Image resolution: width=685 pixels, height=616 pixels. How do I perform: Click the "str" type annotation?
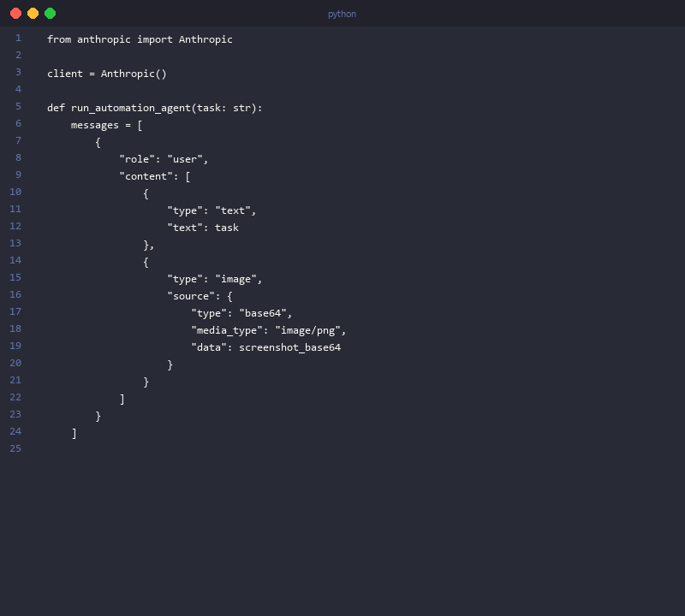241,108
